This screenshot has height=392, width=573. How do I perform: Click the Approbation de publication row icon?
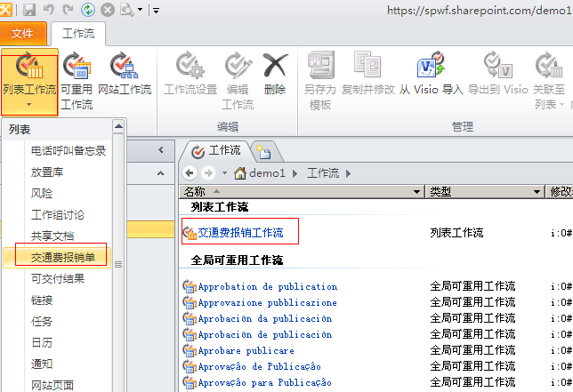[x=190, y=287]
